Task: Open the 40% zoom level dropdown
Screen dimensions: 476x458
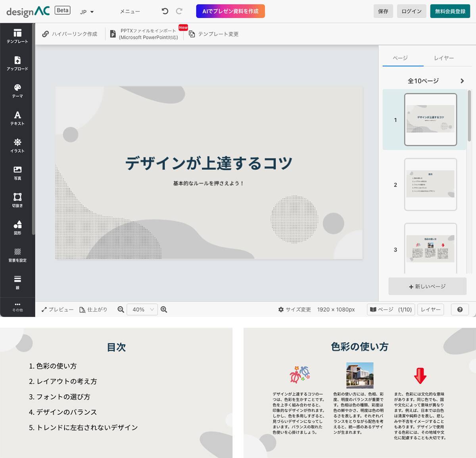Action: tap(142, 309)
